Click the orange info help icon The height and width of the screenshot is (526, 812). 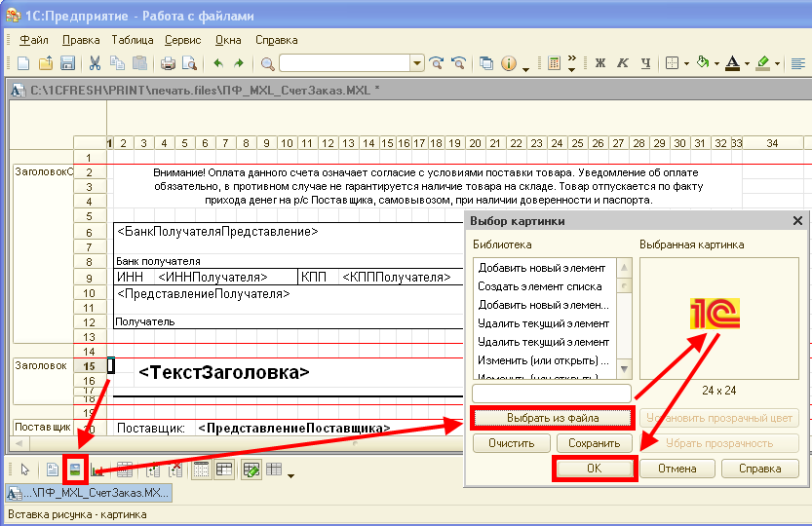509,63
